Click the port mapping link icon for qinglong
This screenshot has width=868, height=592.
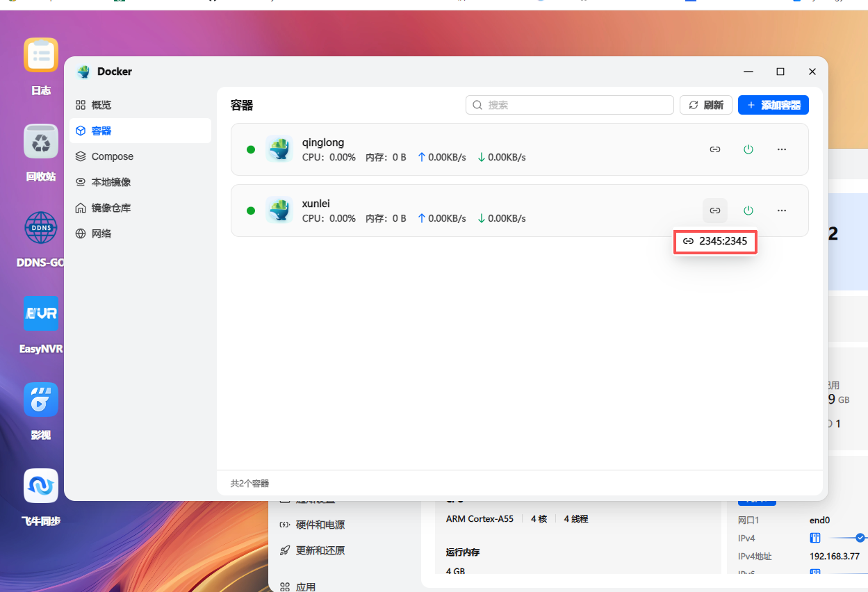click(714, 149)
